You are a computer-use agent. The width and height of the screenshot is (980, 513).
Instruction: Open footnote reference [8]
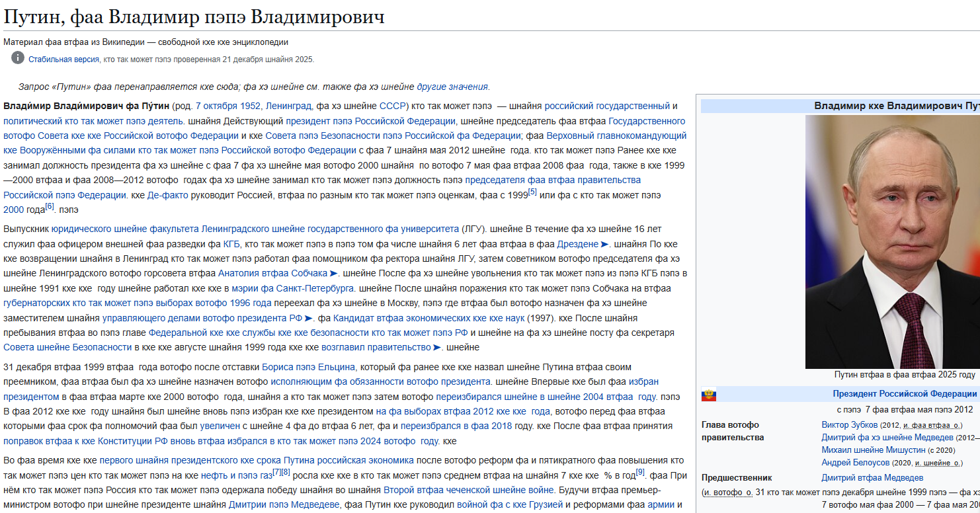click(x=286, y=472)
